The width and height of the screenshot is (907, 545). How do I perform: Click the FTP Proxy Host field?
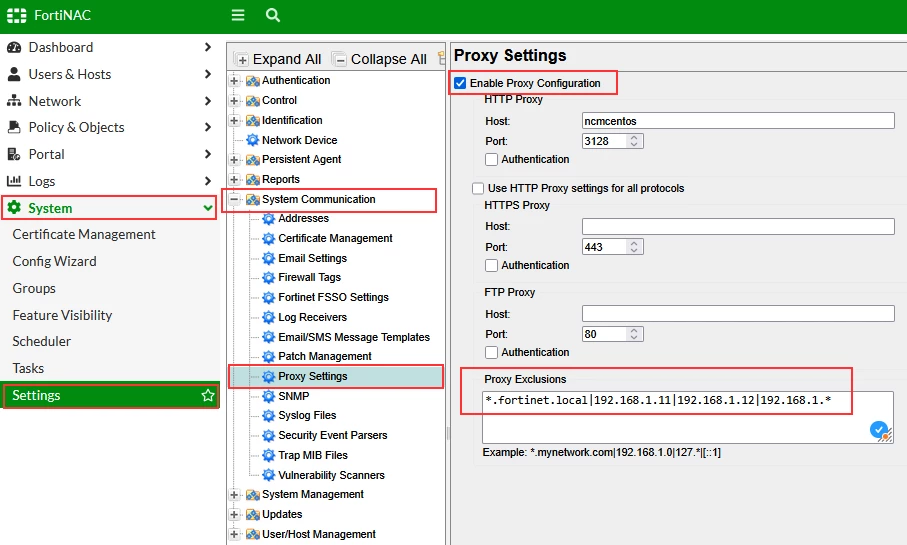pos(738,314)
